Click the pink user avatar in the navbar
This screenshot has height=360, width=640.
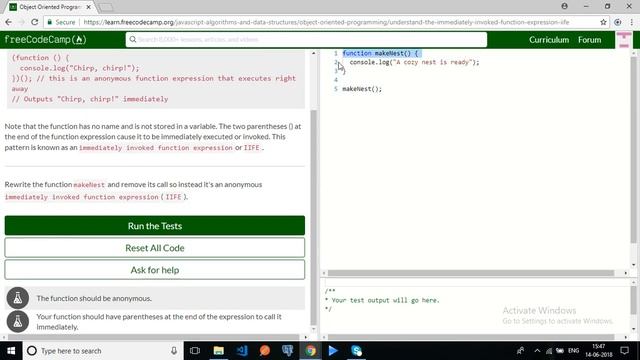coord(624,40)
